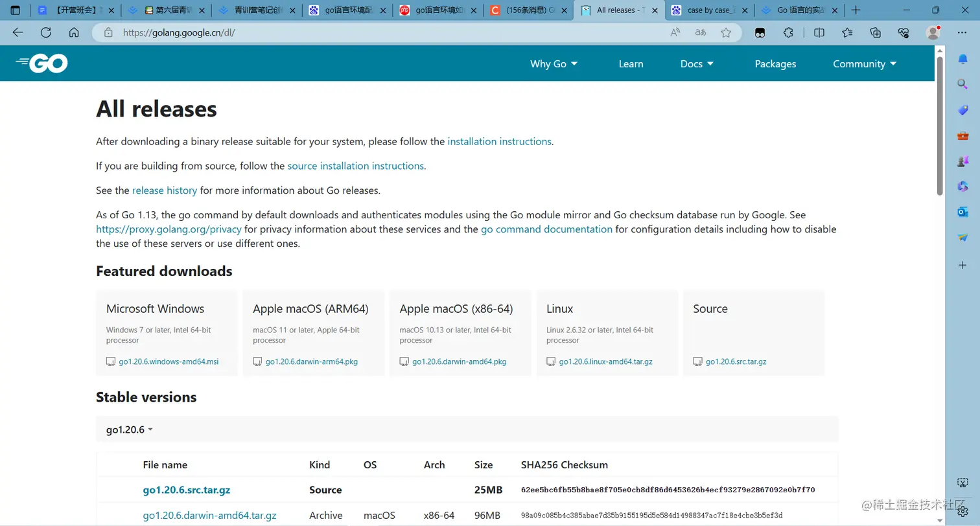The height and width of the screenshot is (526, 980).
Task: Click the page vertical scrollbar thumb
Action: (x=940, y=126)
